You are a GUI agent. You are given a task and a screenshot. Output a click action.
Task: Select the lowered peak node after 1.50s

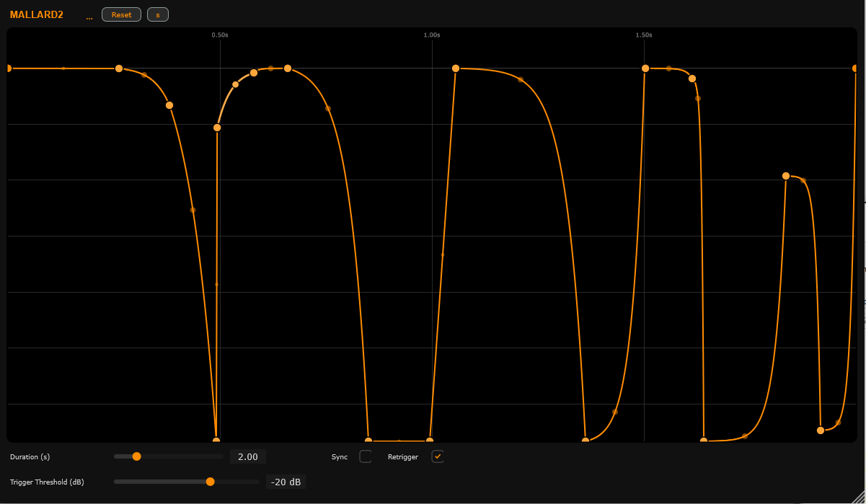coord(786,176)
